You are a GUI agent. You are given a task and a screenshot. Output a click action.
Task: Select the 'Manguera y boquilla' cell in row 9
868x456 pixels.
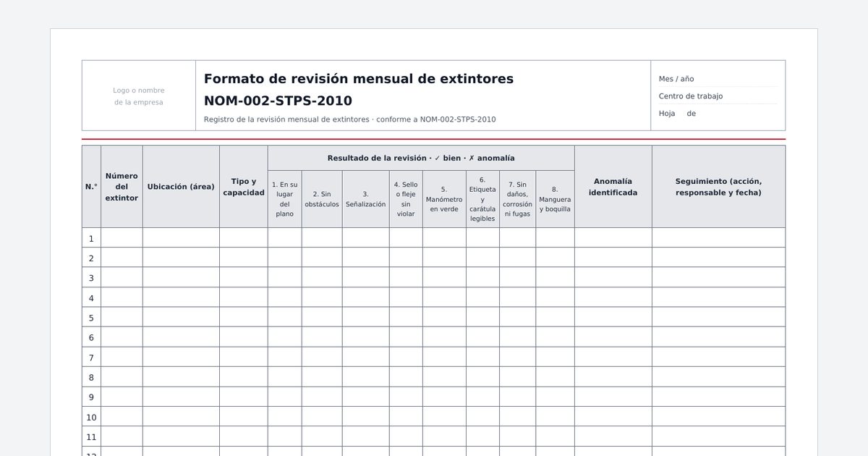555,397
